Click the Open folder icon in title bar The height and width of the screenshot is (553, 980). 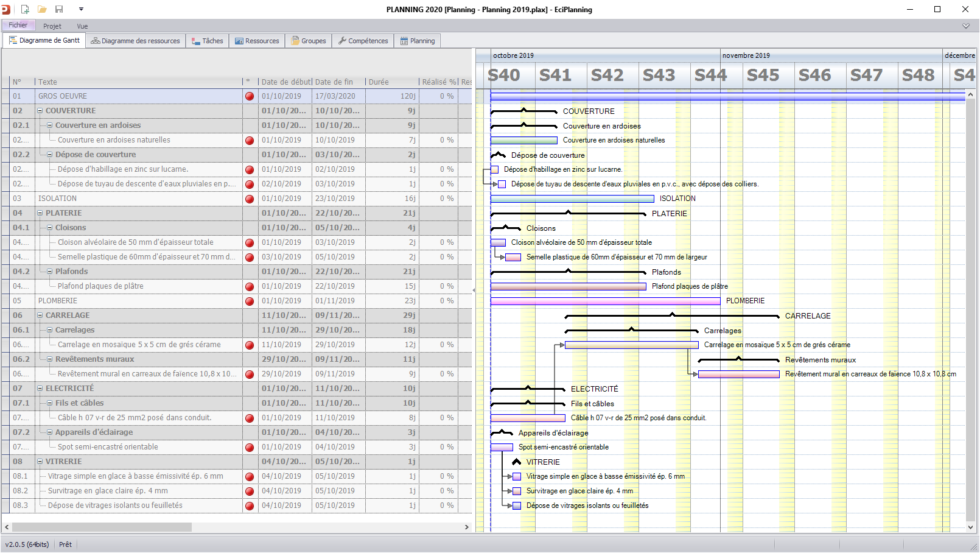coord(42,9)
